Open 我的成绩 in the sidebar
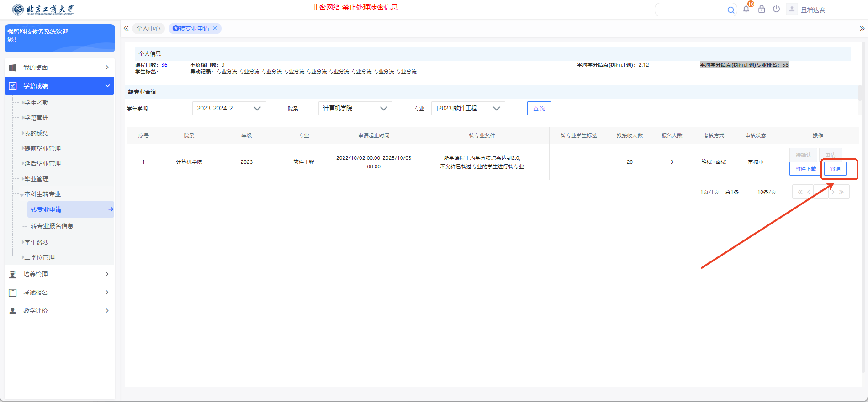The width and height of the screenshot is (868, 402). tap(37, 133)
